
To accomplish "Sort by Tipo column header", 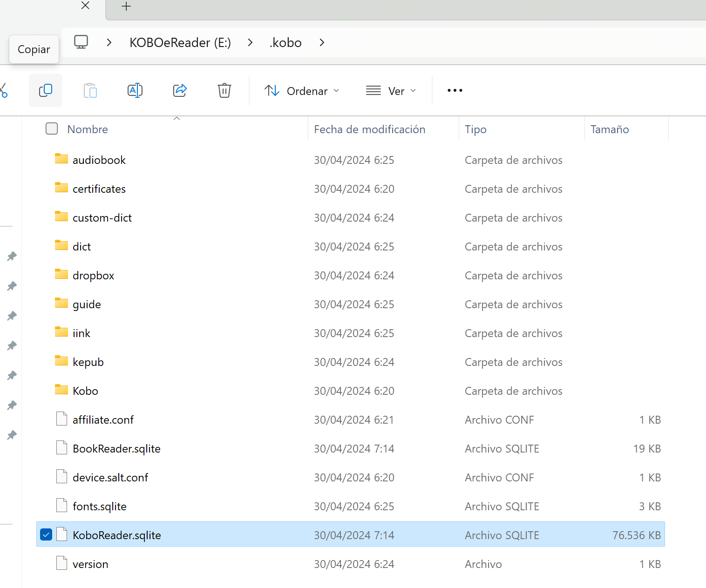I will coord(475,129).
